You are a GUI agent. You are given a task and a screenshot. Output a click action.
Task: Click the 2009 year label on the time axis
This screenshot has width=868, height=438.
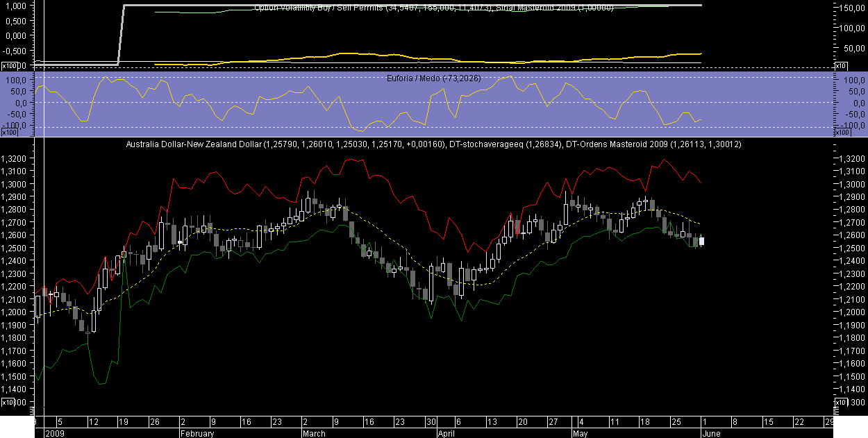point(53,433)
